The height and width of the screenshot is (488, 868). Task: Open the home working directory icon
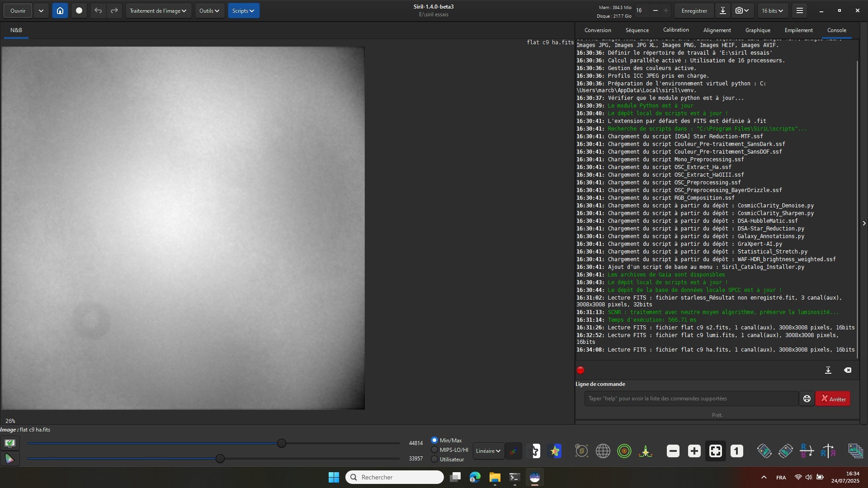[60, 10]
